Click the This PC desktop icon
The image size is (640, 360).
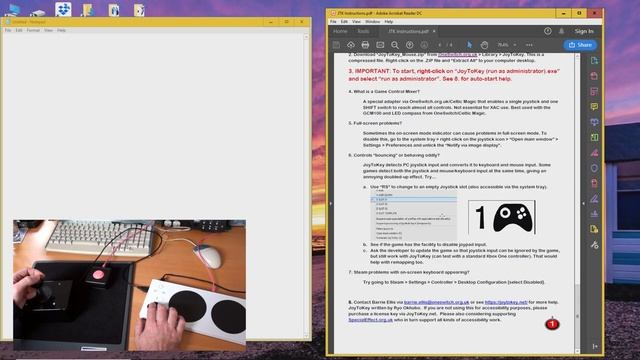pos(13,10)
